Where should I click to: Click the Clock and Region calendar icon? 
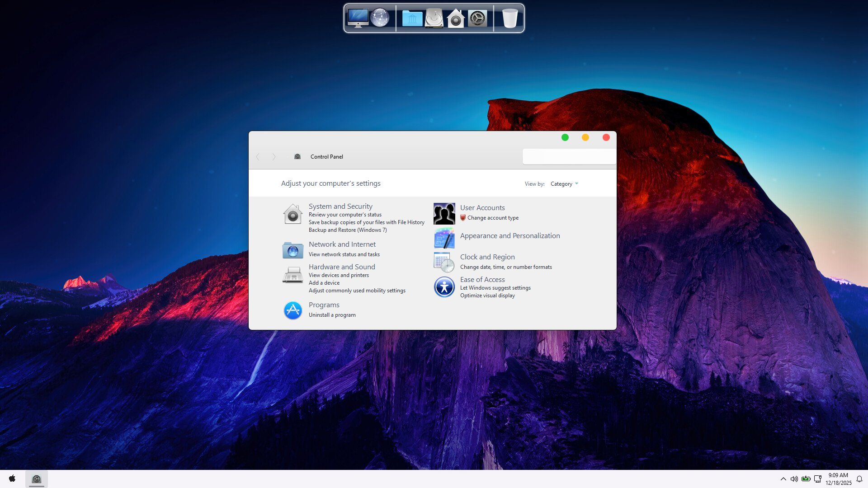point(444,262)
